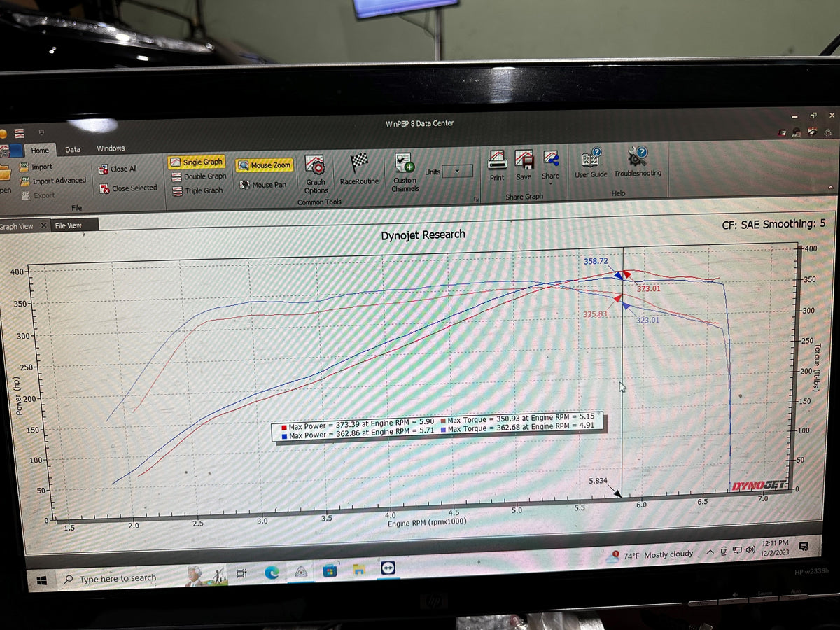This screenshot has width=840, height=630.
Task: Open Troubleshooting help icon
Action: pyautogui.click(x=638, y=155)
